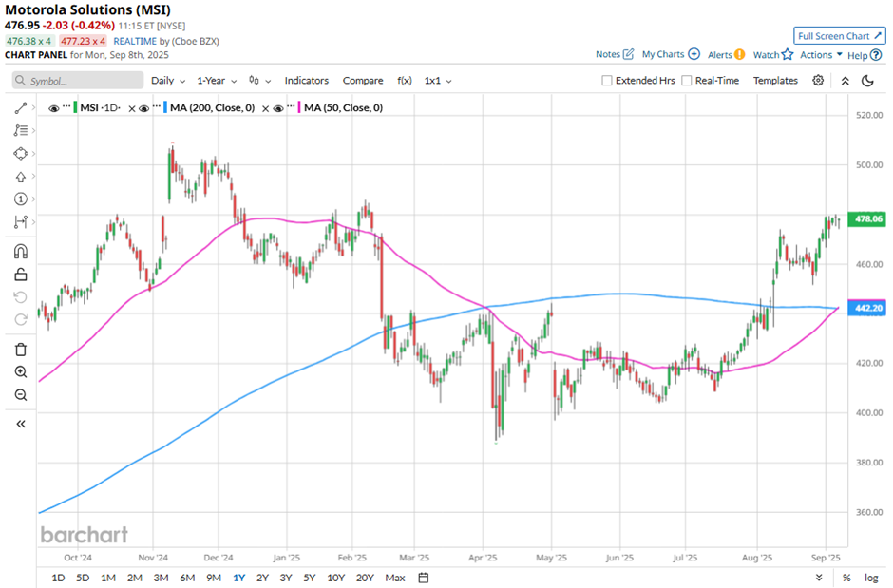Enable the Real-Time checkbox
The height and width of the screenshot is (588, 893).
tap(687, 81)
